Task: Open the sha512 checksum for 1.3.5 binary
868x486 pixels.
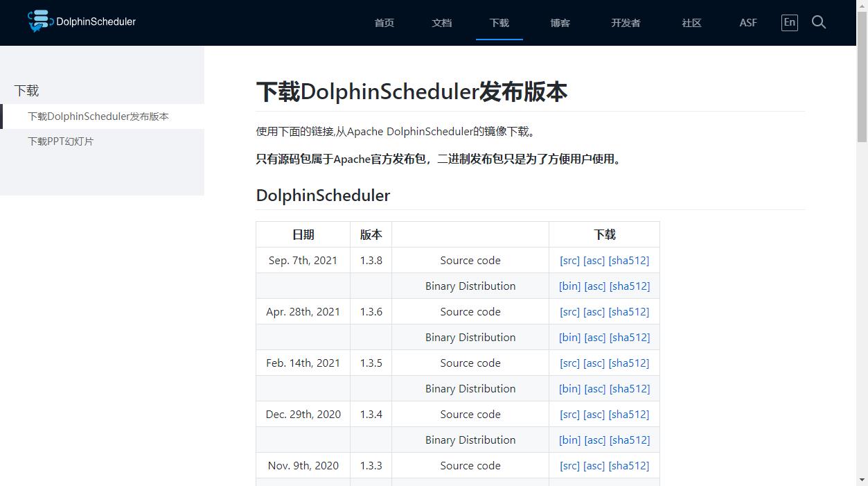Action: pos(629,388)
